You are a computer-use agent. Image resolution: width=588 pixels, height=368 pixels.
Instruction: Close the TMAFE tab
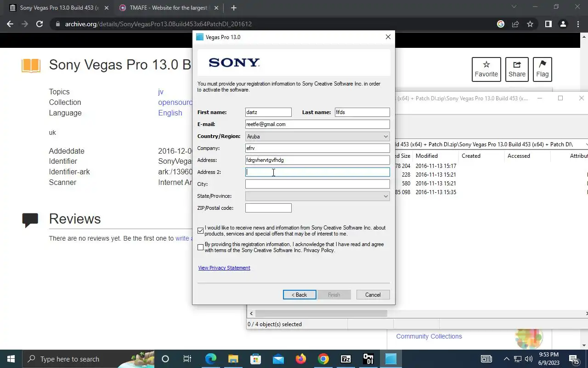tap(217, 8)
